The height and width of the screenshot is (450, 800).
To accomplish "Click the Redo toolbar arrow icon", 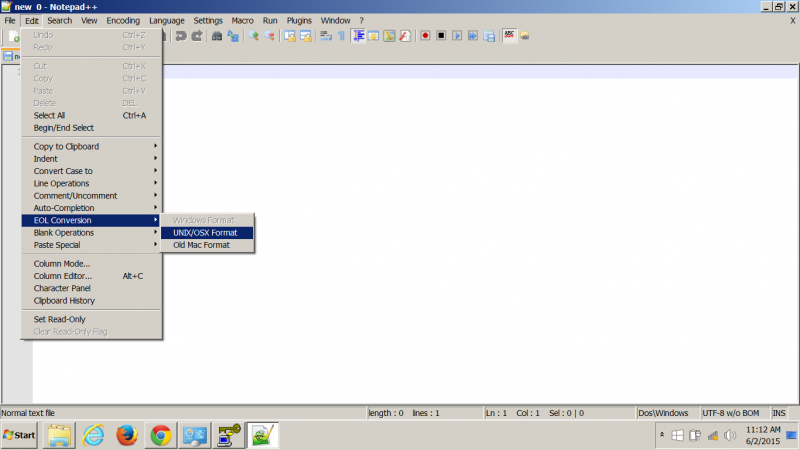I will pos(197,36).
